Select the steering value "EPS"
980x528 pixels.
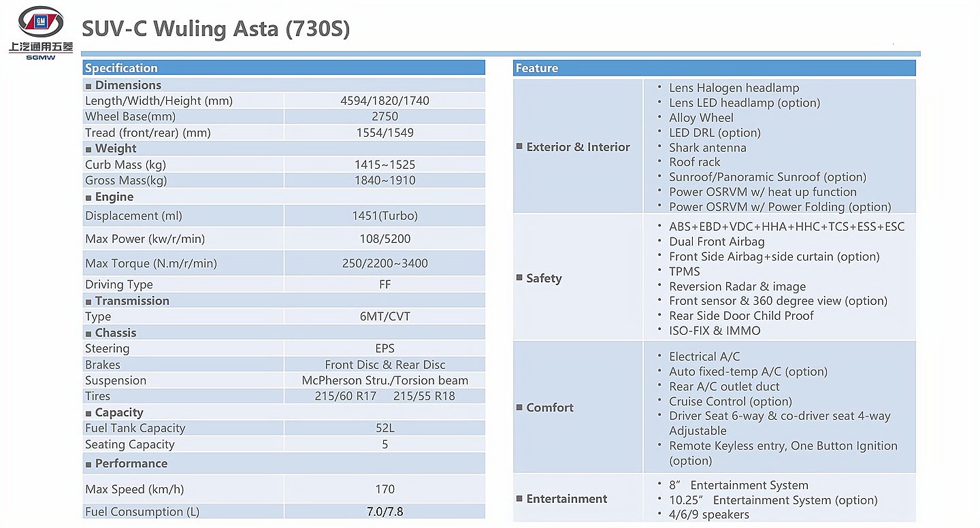(385, 348)
